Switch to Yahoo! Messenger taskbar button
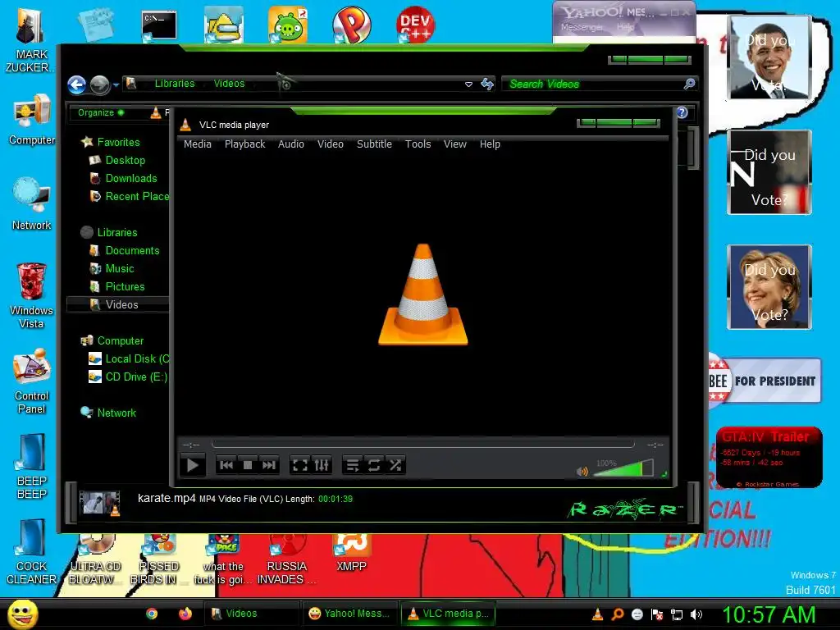Image resolution: width=840 pixels, height=630 pixels. [x=351, y=614]
